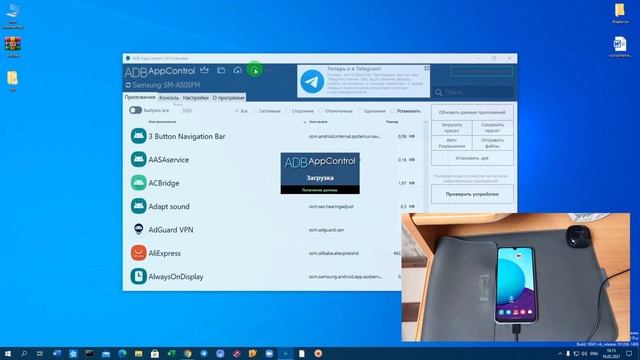Switch to the "Настройки" tab
Image resolution: width=640 pixels, height=360 pixels.
pyautogui.click(x=196, y=98)
